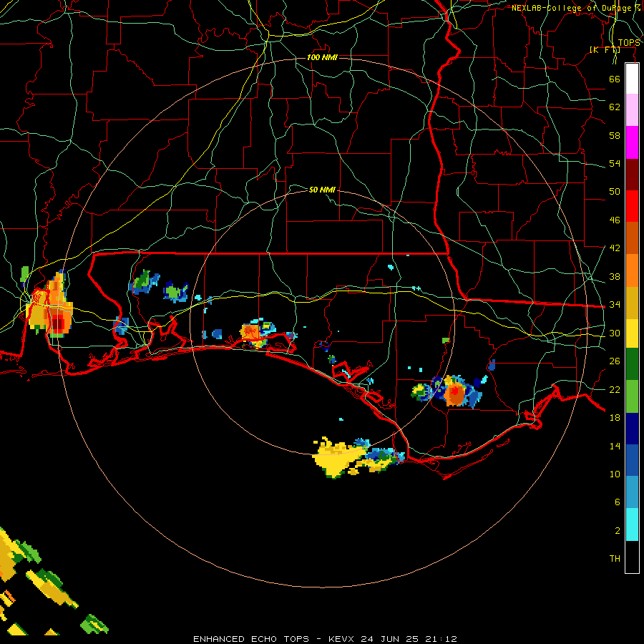This screenshot has width=644, height=644.
Task: Click the '58' legend value
Action: (x=615, y=135)
